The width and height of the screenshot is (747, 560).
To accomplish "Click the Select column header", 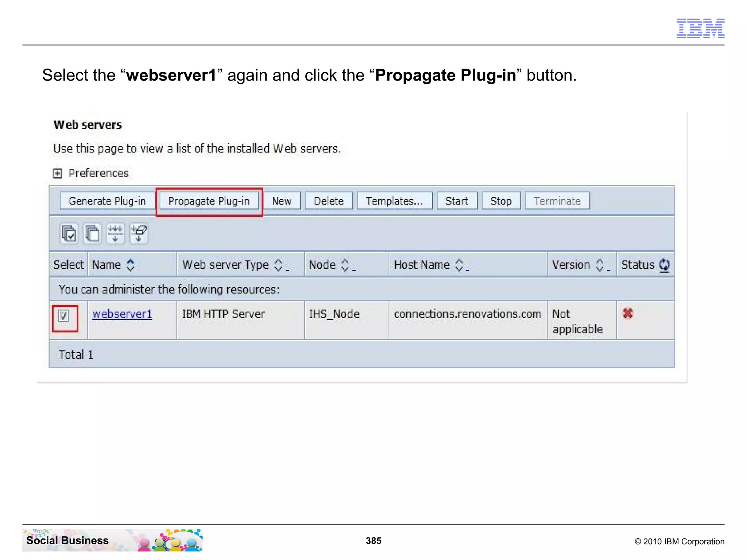I will coord(69,265).
